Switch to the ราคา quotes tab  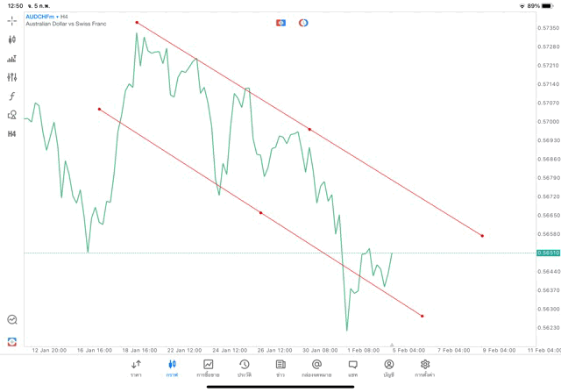136,368
